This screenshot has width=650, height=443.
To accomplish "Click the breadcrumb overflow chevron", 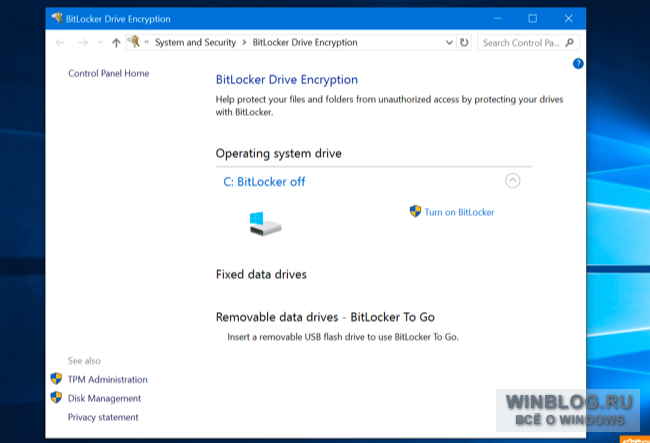I will (x=146, y=42).
